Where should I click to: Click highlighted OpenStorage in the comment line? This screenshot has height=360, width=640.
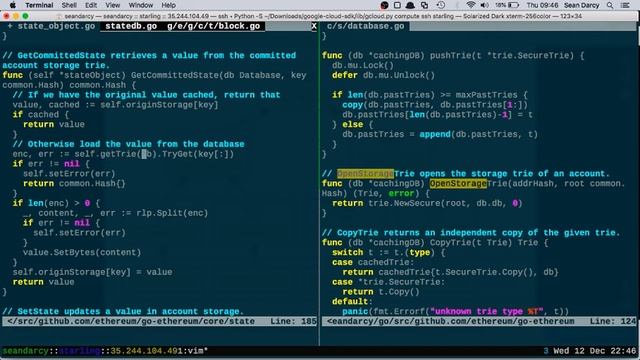click(x=365, y=173)
